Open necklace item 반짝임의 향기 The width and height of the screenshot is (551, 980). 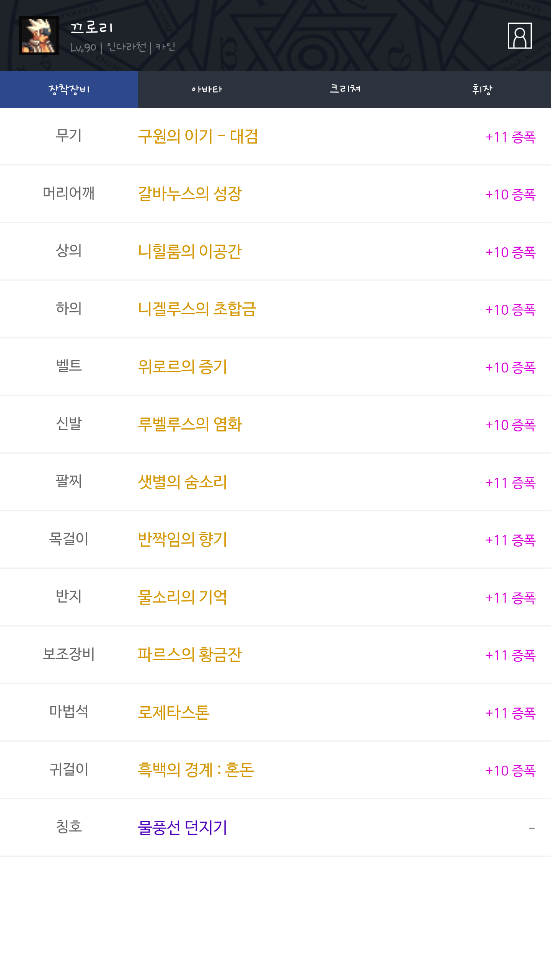pyautogui.click(x=182, y=539)
